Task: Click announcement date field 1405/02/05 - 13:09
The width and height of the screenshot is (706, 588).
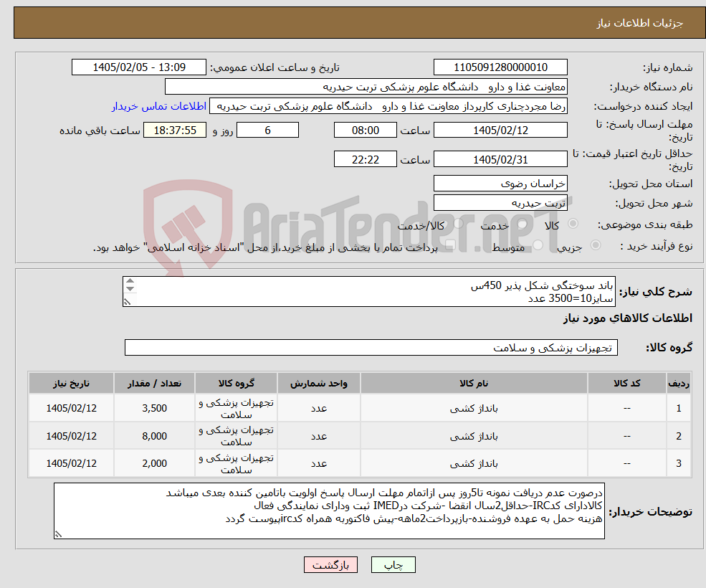Action: click(138, 67)
